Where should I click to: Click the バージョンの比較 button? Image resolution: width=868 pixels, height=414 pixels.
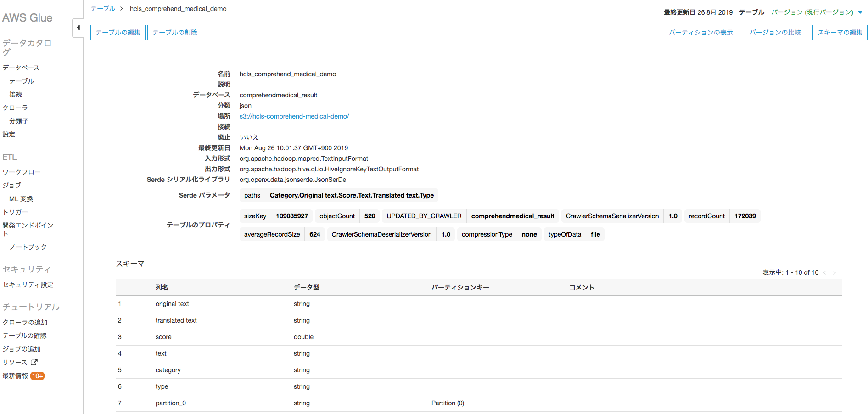pos(775,32)
